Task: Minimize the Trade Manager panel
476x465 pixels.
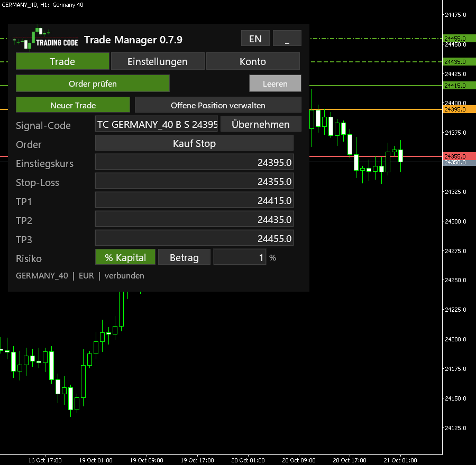Action: [287, 38]
